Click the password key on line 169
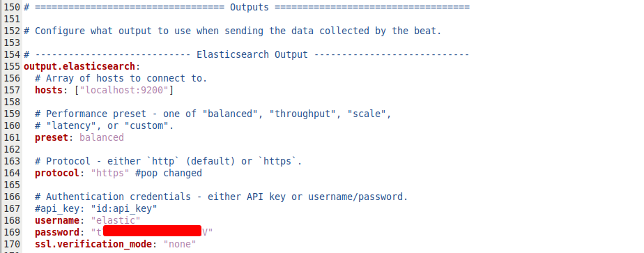This screenshot has width=644, height=253. pyautogui.click(x=57, y=233)
